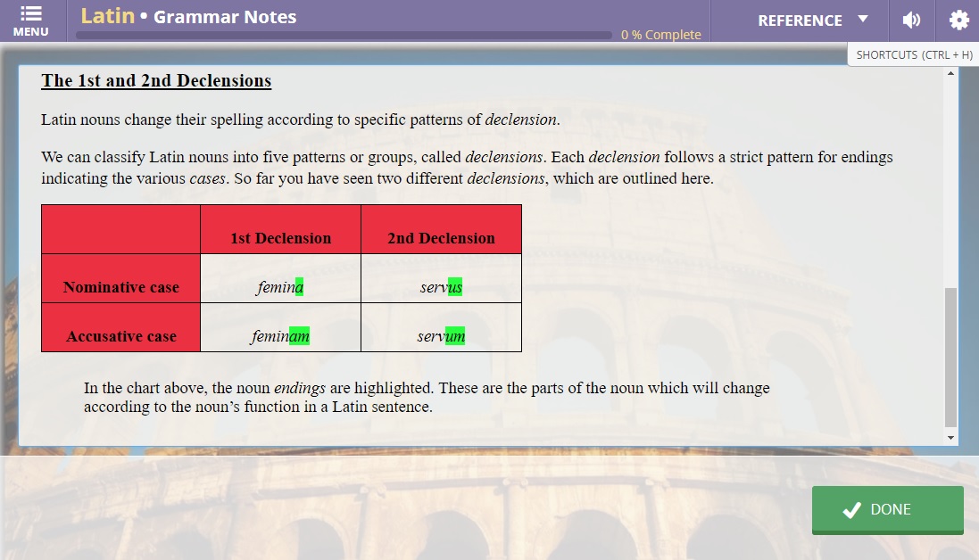Click the 0 % Complete label
The image size is (979, 560).
[660, 35]
